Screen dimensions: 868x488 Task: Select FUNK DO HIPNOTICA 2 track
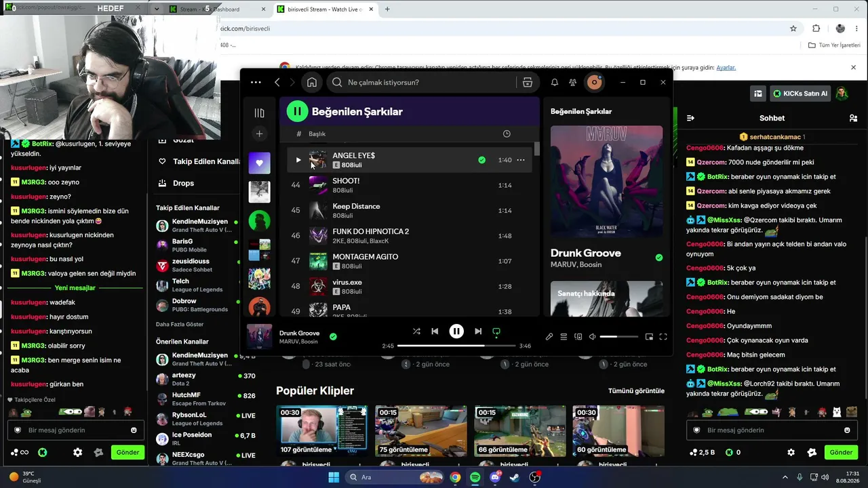click(410, 236)
